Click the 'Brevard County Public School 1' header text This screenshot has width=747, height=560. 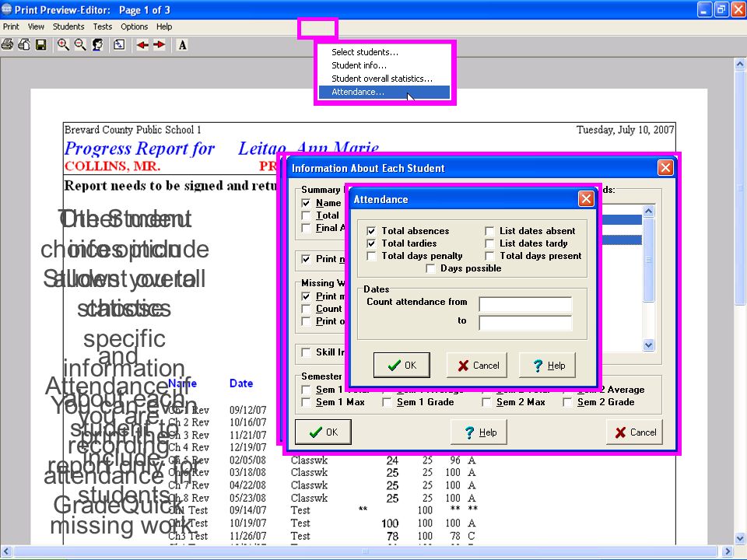(132, 130)
